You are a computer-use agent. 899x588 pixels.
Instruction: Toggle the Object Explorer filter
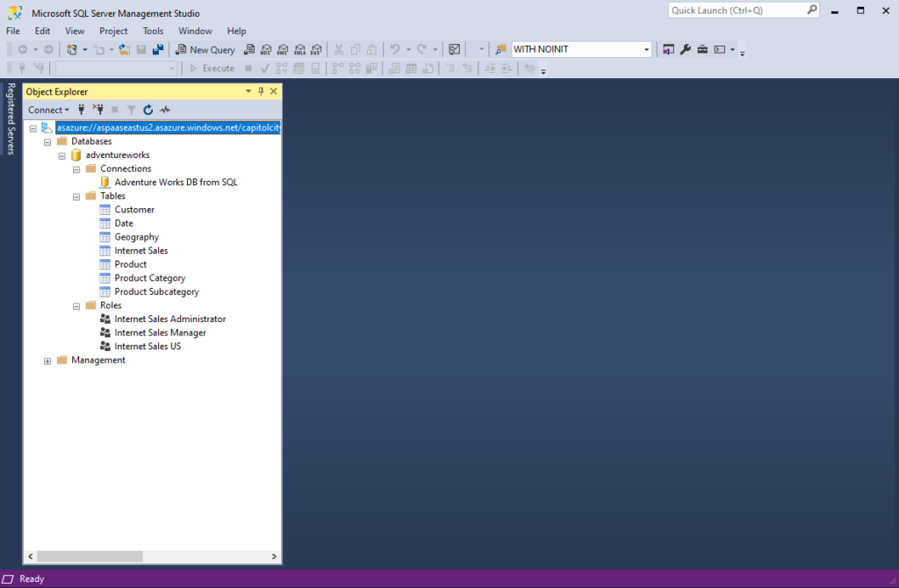point(132,109)
